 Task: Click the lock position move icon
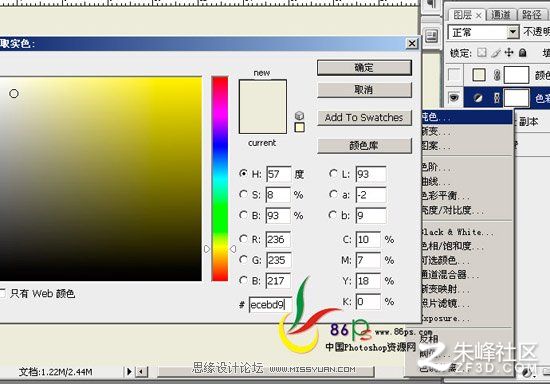pos(509,53)
